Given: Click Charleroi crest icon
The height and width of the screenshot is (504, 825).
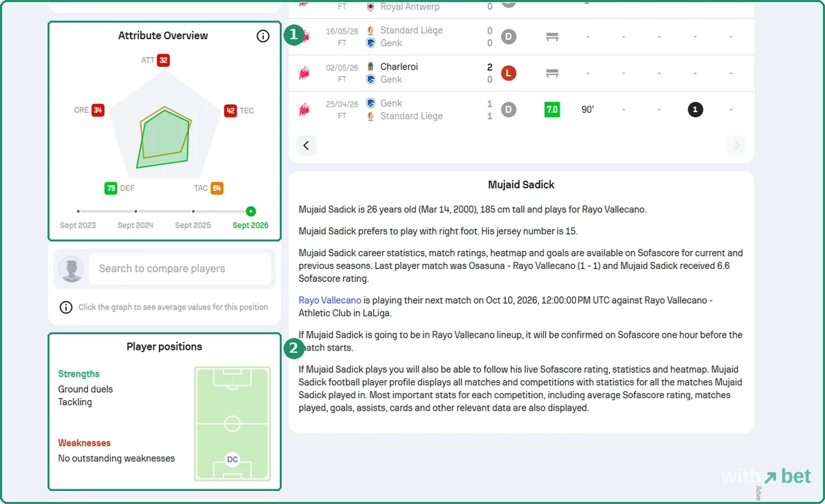Looking at the screenshot, I should tap(371, 67).
